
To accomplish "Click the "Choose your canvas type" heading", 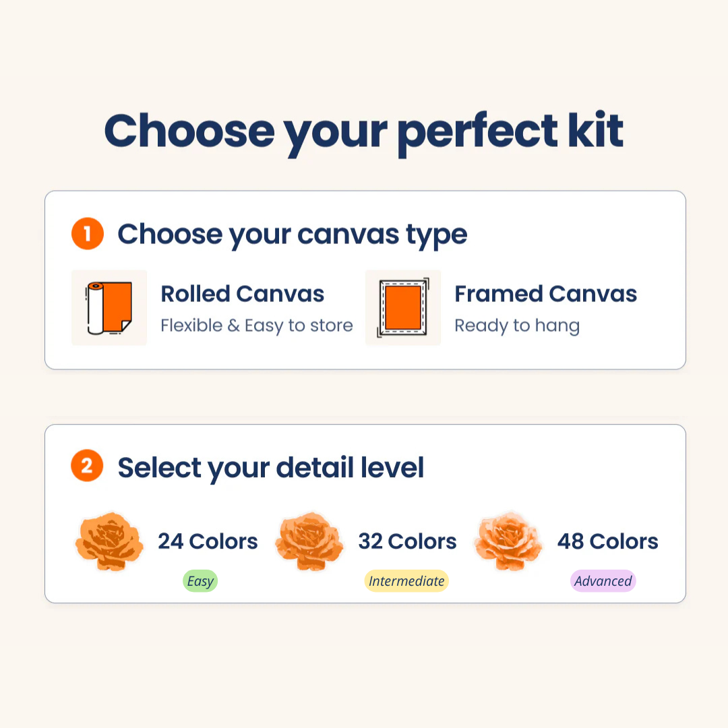I will point(292,235).
